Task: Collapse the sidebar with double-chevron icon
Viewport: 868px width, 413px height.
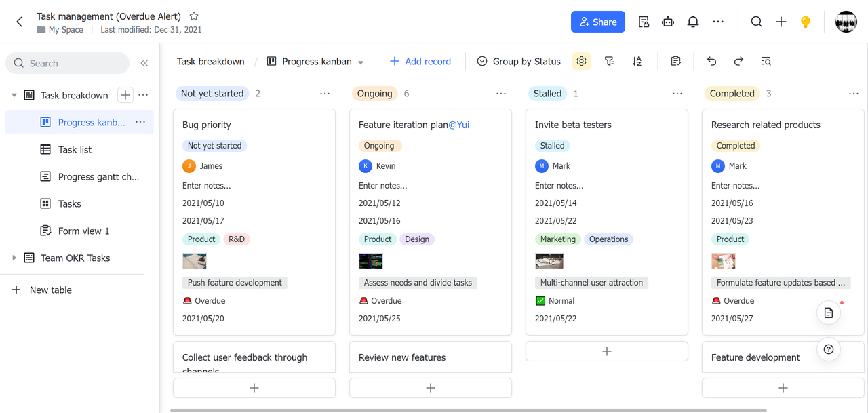Action: pos(144,63)
